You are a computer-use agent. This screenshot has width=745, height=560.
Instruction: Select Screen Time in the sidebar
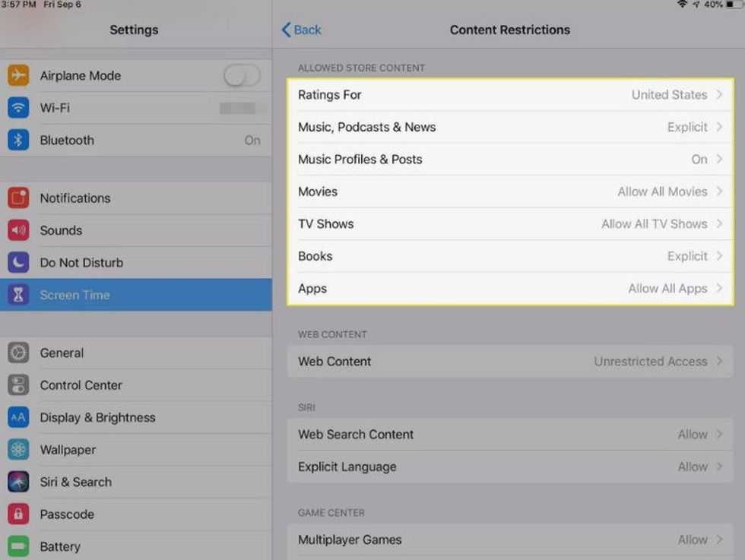click(135, 295)
